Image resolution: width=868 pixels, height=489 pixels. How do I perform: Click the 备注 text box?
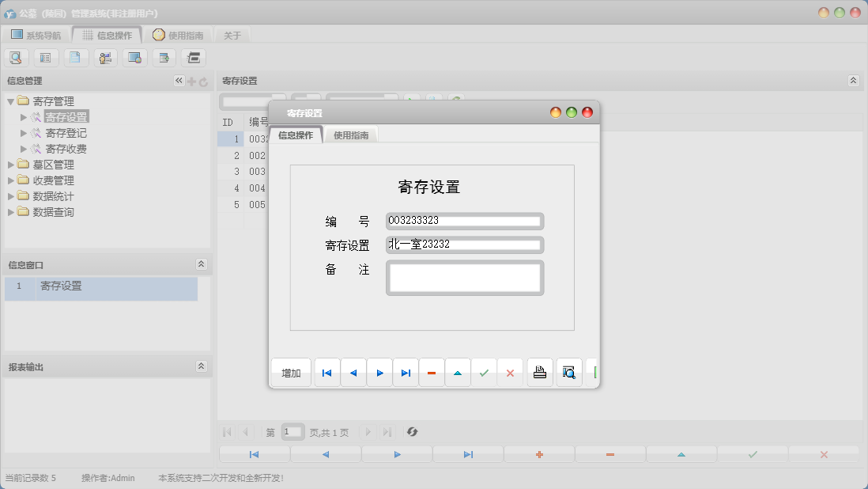(x=464, y=278)
